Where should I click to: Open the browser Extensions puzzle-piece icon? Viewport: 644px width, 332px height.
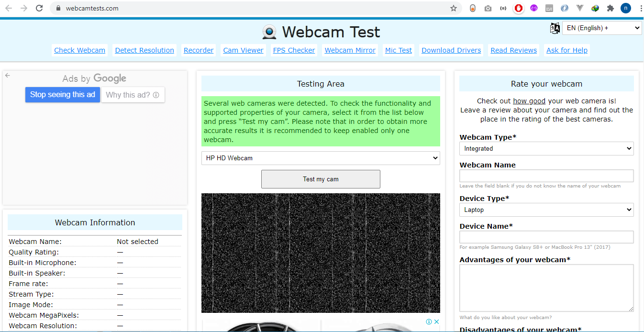[x=611, y=8]
